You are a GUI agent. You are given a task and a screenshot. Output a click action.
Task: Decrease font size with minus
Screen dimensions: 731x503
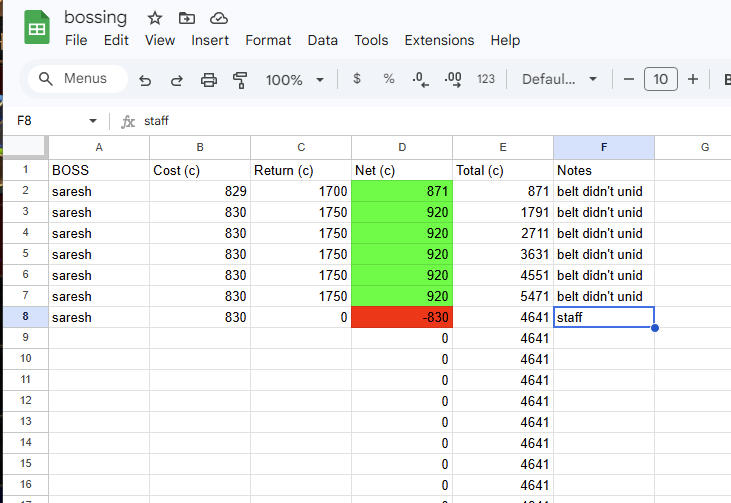coord(628,79)
